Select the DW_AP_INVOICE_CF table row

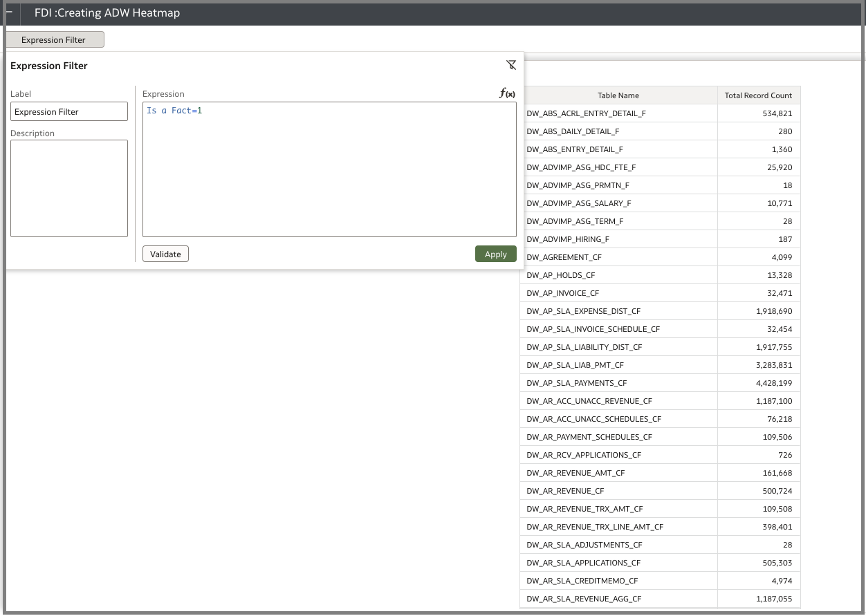(x=563, y=293)
